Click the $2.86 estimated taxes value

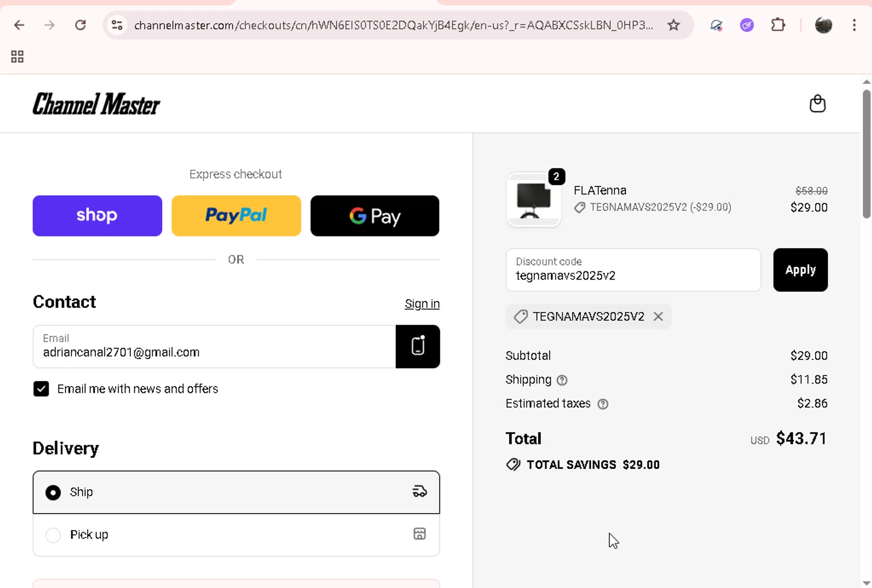[x=812, y=403]
